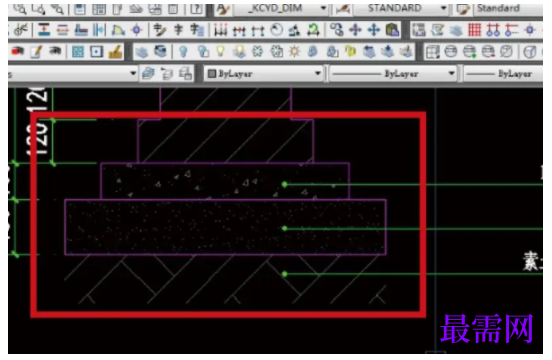
Task: Click the red grid axis icon
Action: click(474, 30)
